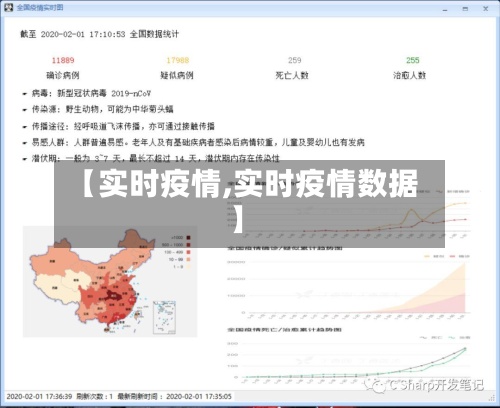
Task: Toggle the 确诊 series in cumulative chart legend
Action: (x=459, y=256)
